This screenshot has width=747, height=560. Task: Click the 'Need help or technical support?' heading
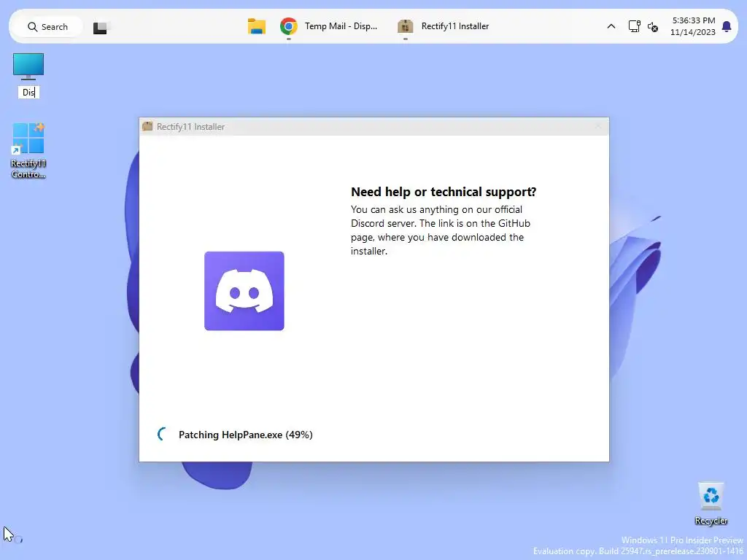(x=444, y=192)
